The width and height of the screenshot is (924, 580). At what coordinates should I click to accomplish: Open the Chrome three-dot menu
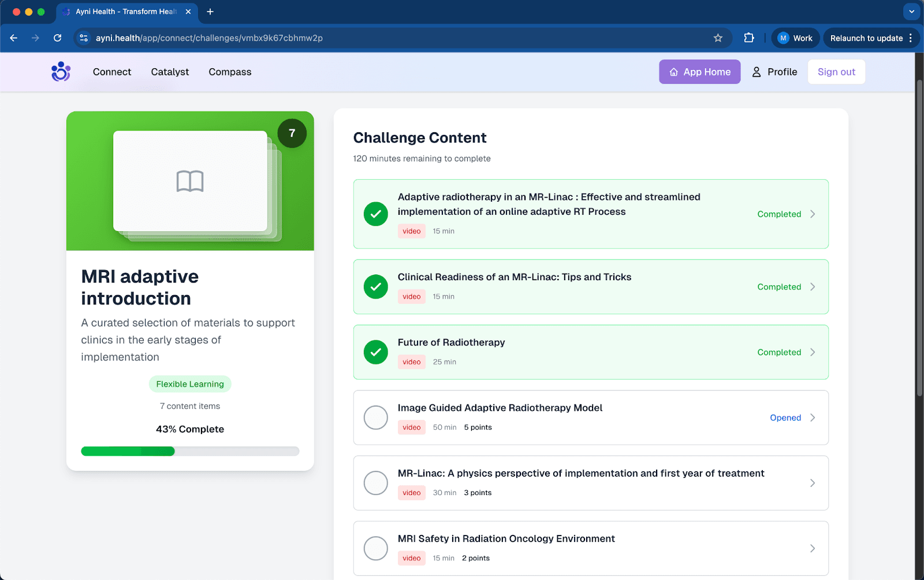point(911,38)
